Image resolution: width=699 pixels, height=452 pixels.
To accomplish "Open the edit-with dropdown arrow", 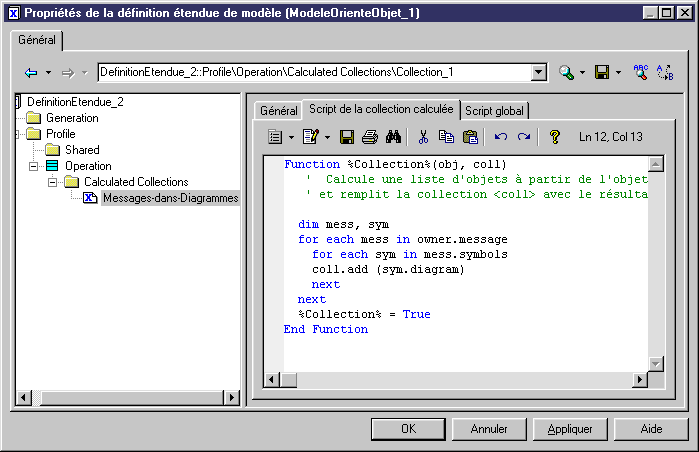I will pos(327,137).
